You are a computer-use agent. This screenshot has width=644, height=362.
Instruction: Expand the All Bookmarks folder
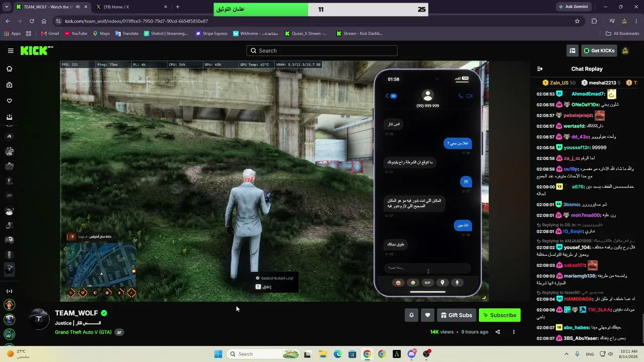(622, 34)
